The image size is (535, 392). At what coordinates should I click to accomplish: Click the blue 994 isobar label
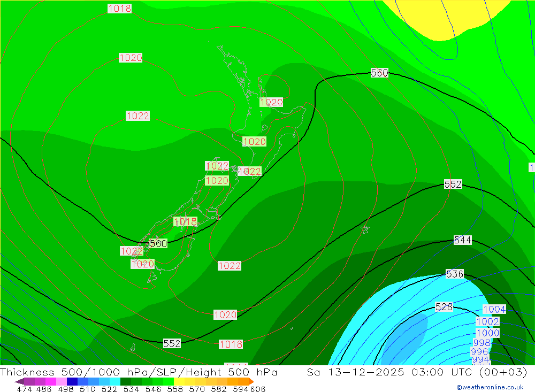click(x=480, y=359)
